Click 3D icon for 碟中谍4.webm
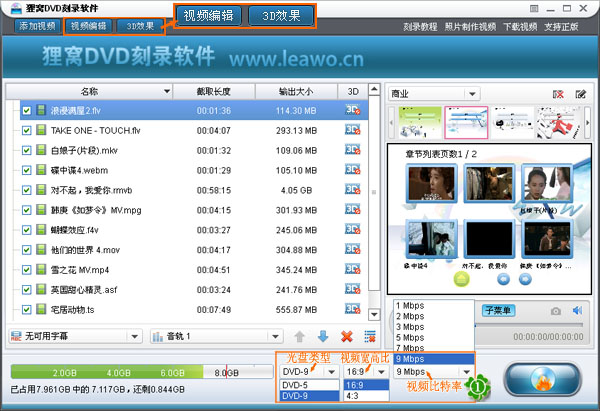Screen dimensions: 600x411 point(352,170)
